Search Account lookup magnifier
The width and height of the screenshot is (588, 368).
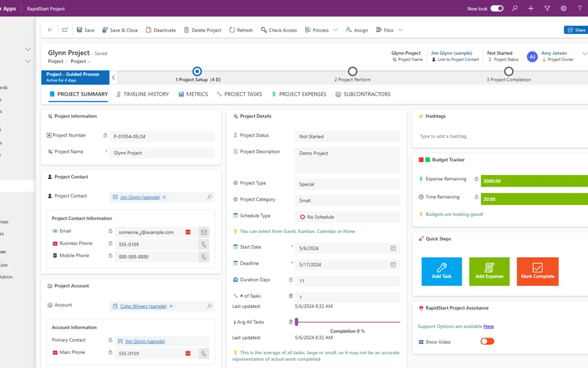[209, 306]
